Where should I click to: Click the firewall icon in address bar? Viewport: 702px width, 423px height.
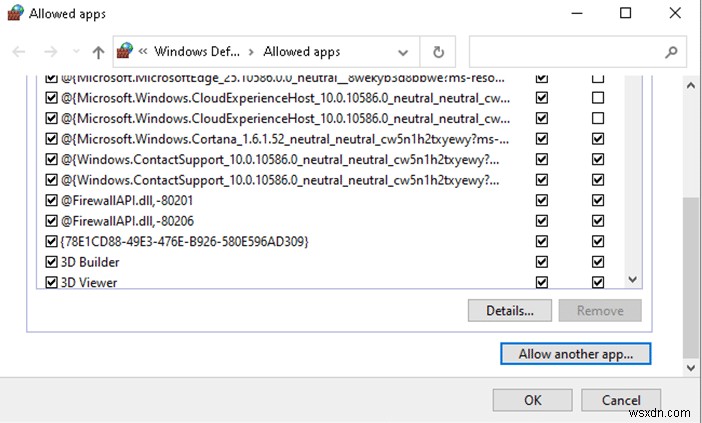tap(125, 52)
